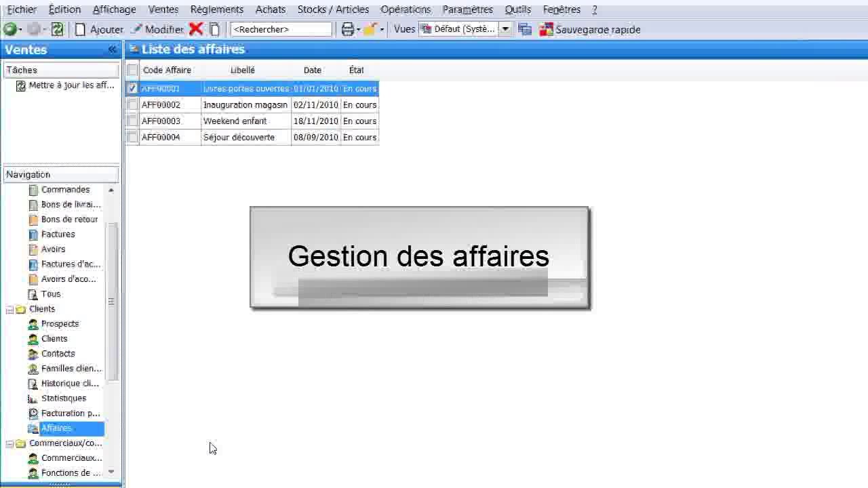Open the Opérations menu
This screenshot has width=868, height=488.
(406, 9)
